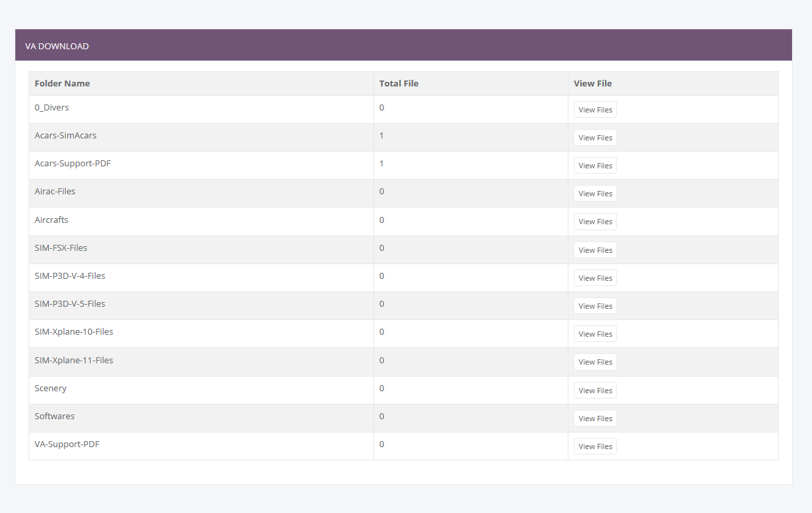812x513 pixels.
Task: Click the total file count for Softwares
Action: click(381, 416)
